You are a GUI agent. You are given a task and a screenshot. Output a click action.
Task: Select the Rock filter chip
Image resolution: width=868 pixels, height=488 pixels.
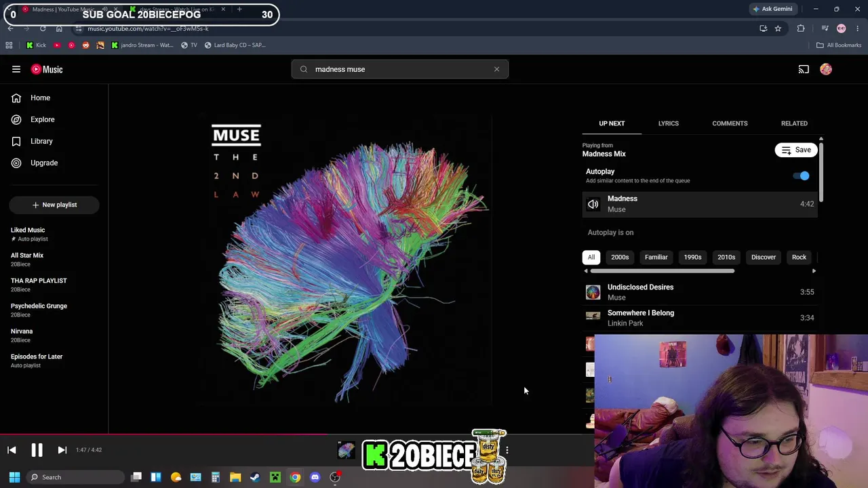point(799,258)
